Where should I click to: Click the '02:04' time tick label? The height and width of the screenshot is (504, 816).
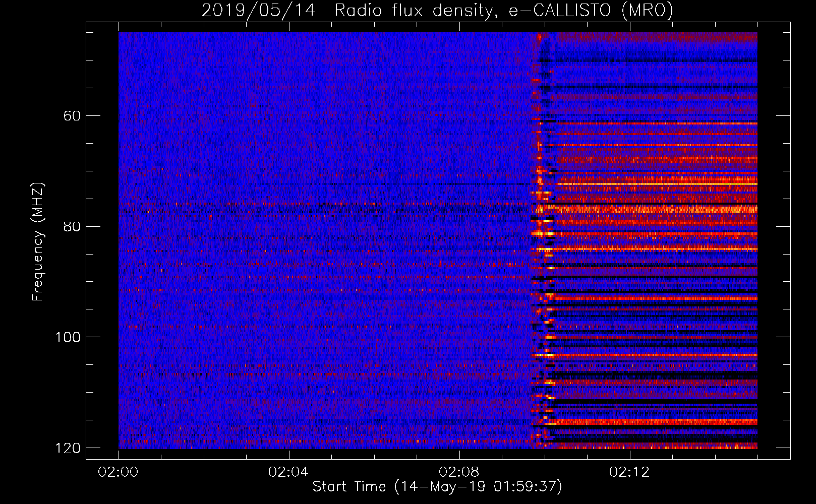coord(288,472)
